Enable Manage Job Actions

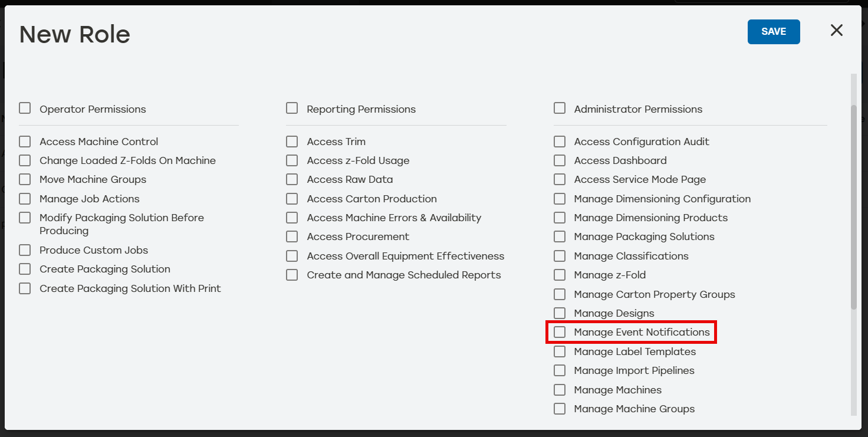coord(25,199)
